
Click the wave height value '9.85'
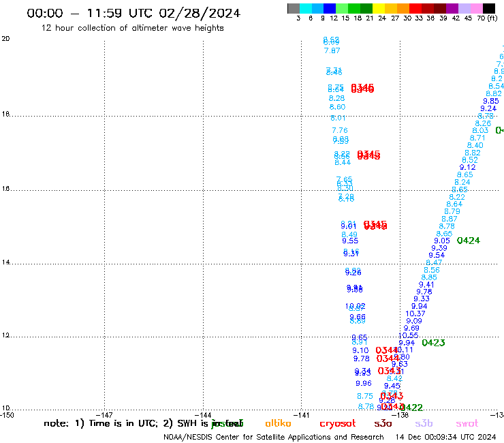491,101
